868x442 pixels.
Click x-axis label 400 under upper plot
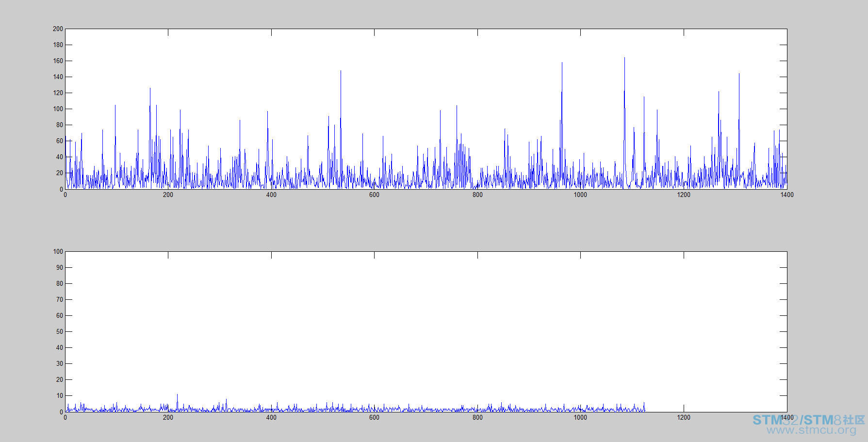pos(271,195)
